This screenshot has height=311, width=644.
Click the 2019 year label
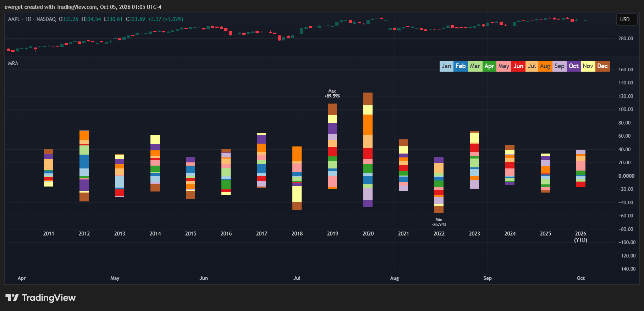332,234
